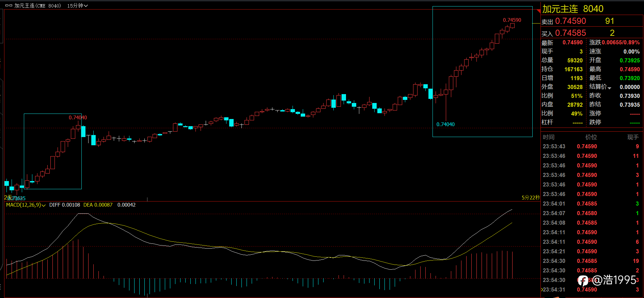Screen dimensions: 644x298
Task: Select the 23:54:01 tick row
Action: (592, 204)
